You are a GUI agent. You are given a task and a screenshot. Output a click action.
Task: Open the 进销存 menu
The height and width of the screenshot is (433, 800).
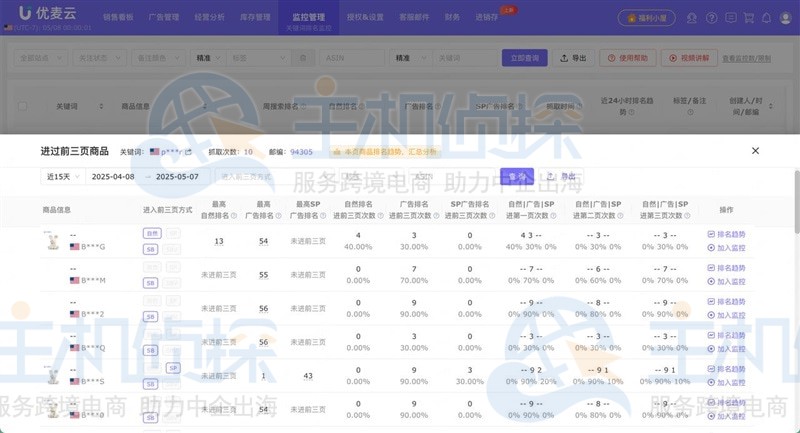486,17
